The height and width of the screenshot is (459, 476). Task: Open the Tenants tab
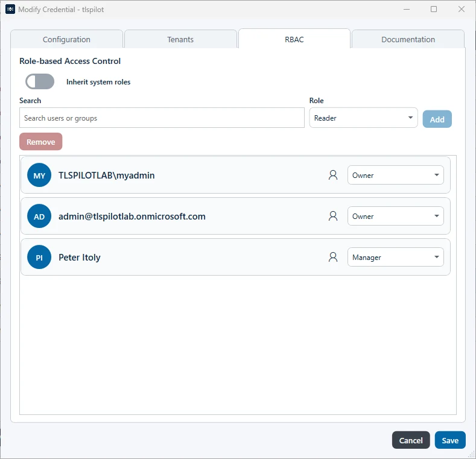180,39
